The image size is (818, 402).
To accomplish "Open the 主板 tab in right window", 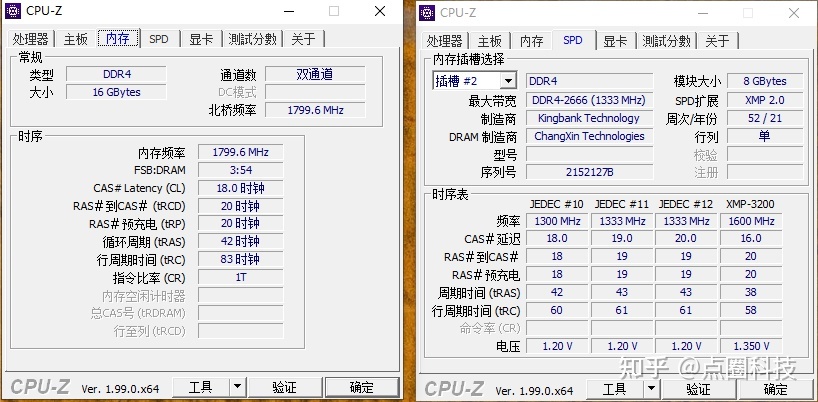I will click(489, 41).
